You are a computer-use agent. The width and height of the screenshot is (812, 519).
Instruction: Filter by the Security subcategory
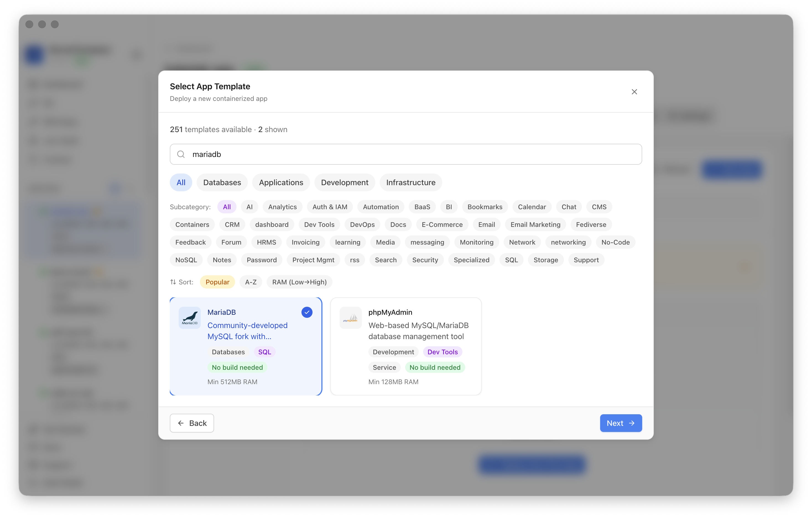coord(425,260)
